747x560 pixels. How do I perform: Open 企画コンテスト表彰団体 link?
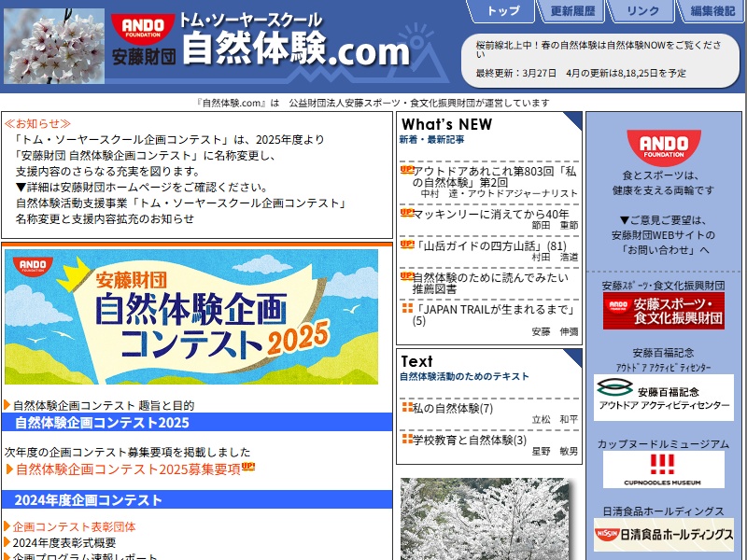[x=75, y=526]
